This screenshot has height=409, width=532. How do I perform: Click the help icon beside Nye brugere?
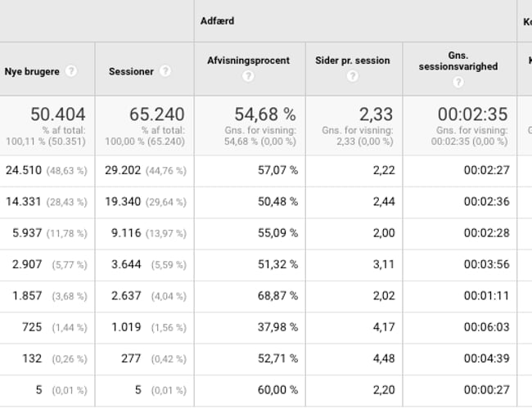coord(71,71)
